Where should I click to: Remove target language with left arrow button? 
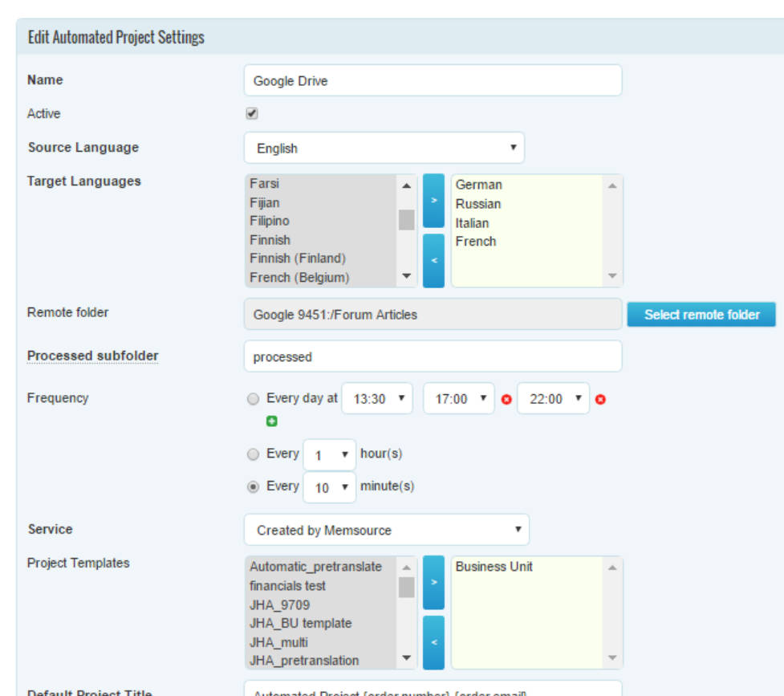pyautogui.click(x=433, y=260)
